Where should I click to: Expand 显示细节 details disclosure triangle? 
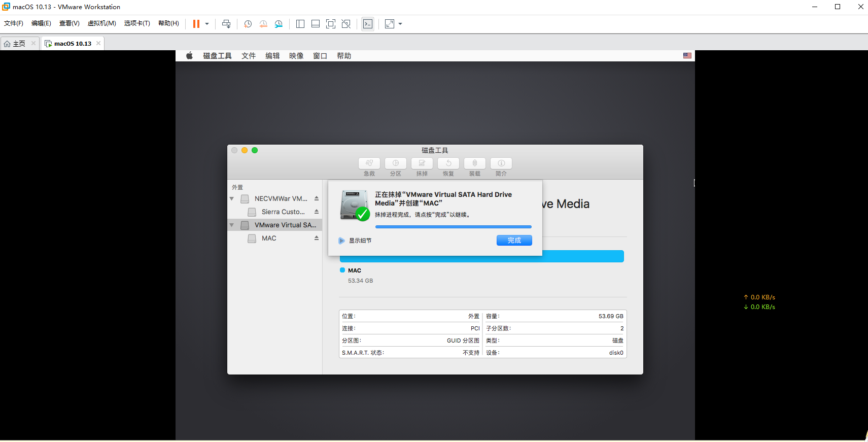point(341,241)
